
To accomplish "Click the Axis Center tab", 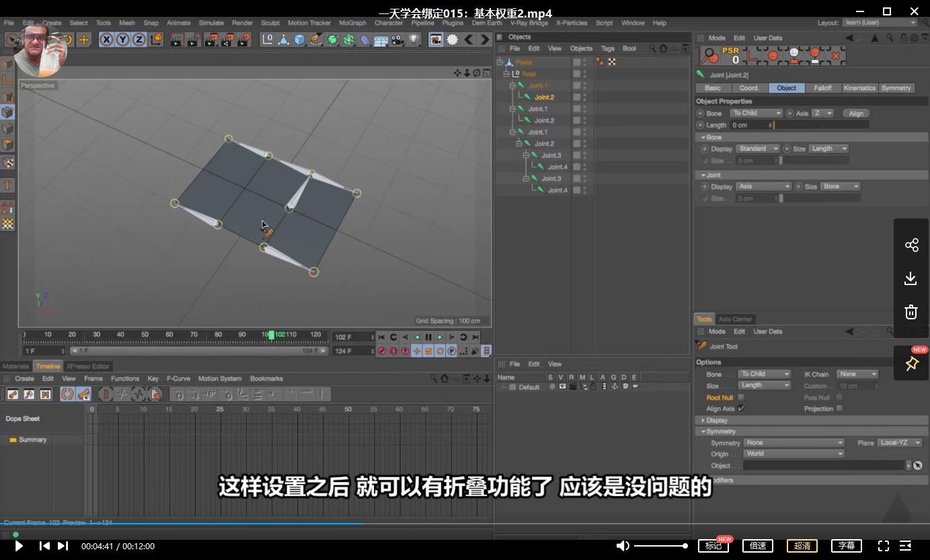I will [x=736, y=319].
